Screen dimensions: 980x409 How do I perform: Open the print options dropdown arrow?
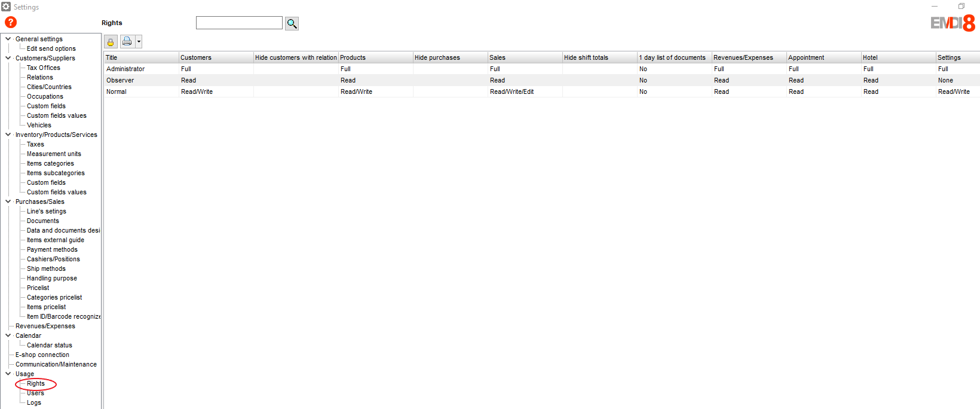[139, 42]
